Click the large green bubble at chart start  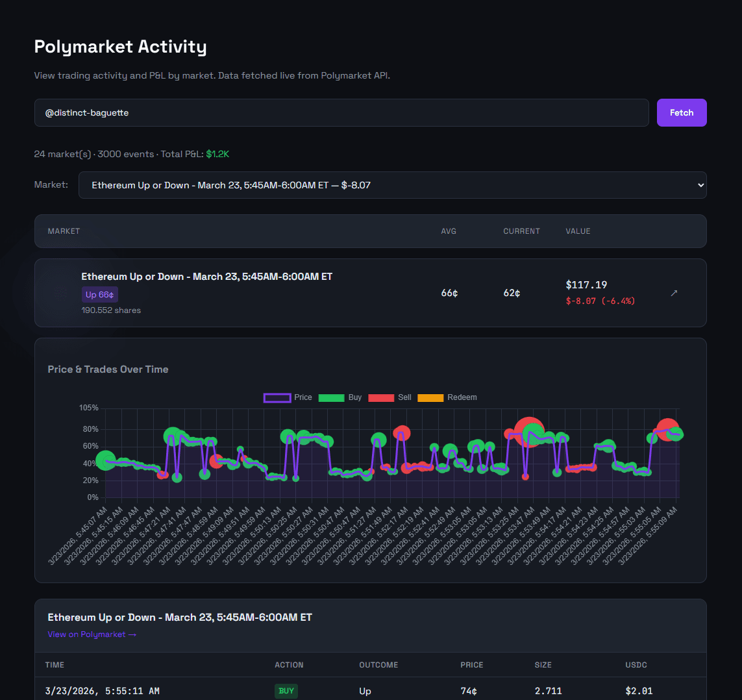coord(106,462)
